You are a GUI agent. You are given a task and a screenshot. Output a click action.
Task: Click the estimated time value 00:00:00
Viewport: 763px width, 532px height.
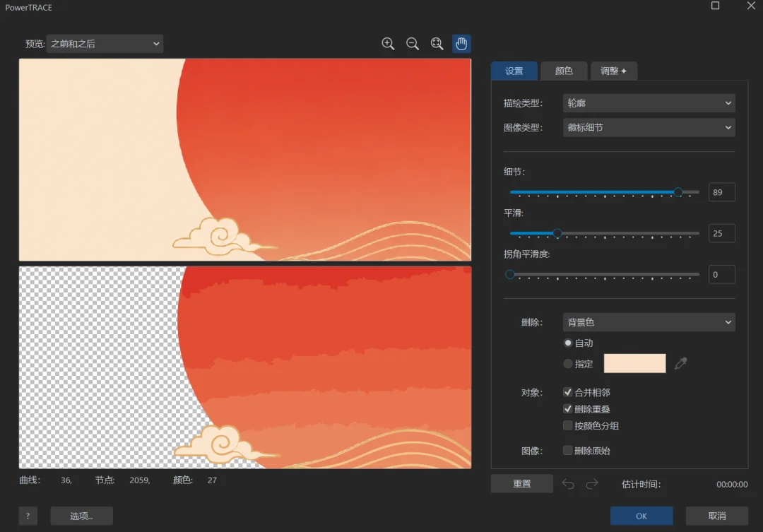pos(732,484)
